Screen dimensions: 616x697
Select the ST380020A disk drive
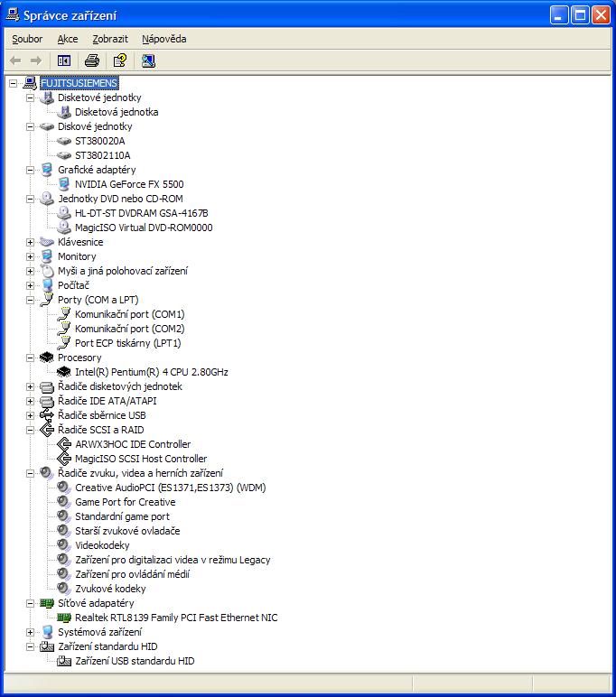click(x=99, y=141)
